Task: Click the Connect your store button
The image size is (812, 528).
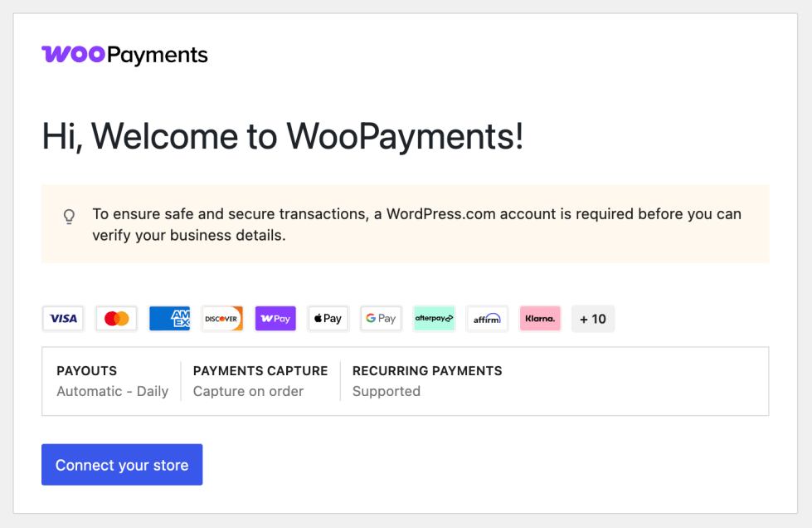Action: pos(122,465)
